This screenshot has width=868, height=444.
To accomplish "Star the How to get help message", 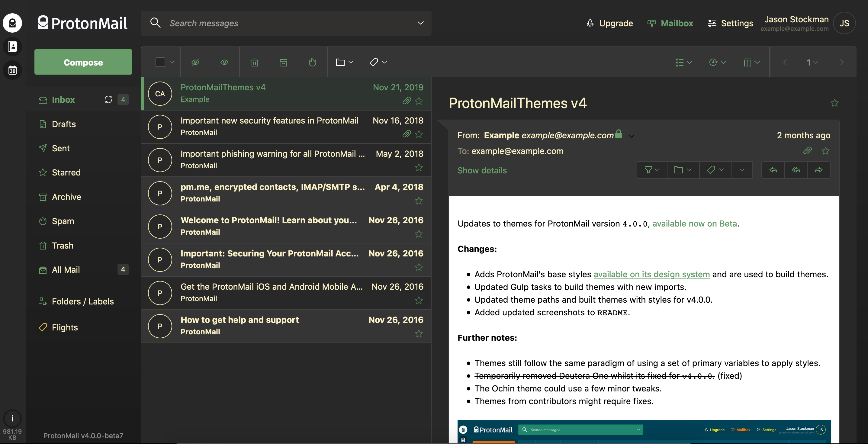I will pyautogui.click(x=419, y=333).
